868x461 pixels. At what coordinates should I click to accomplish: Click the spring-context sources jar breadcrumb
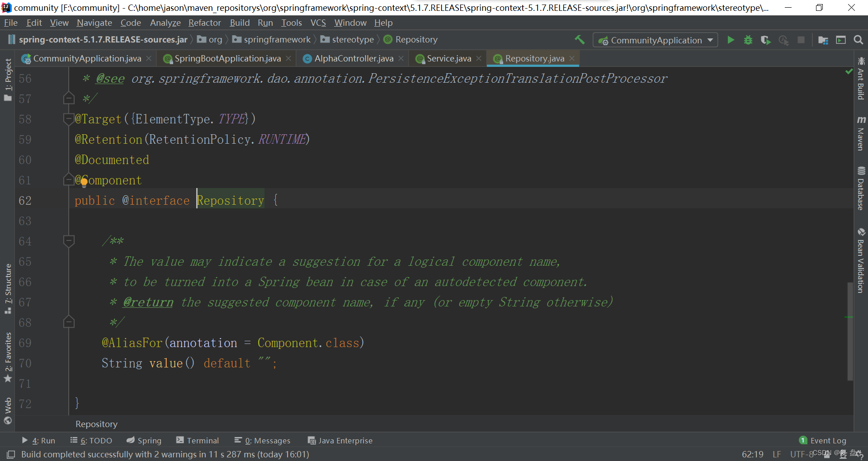[x=98, y=40]
